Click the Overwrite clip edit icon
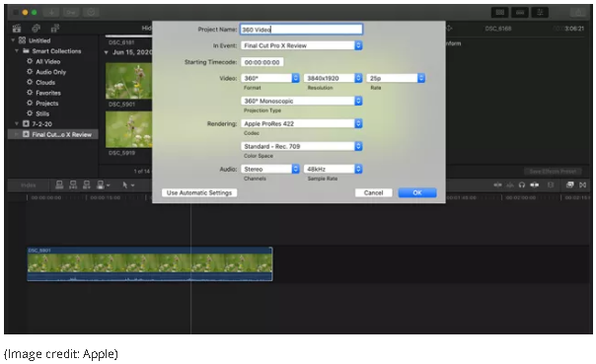Image resolution: width=596 pixels, height=364 pixels. tap(101, 184)
